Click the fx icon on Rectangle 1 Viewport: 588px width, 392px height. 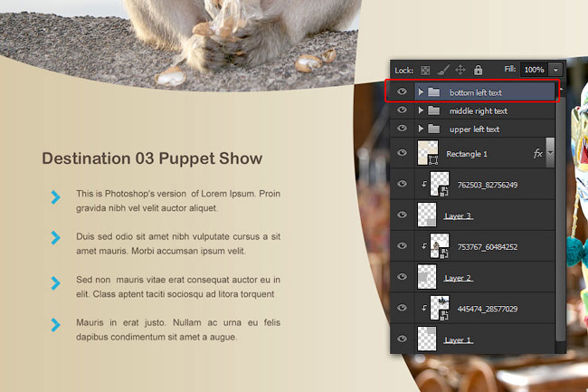point(537,153)
